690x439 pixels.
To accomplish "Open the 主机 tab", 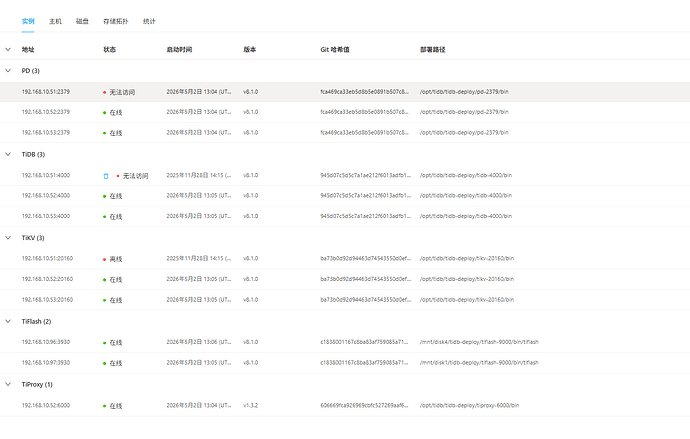I will [55, 21].
